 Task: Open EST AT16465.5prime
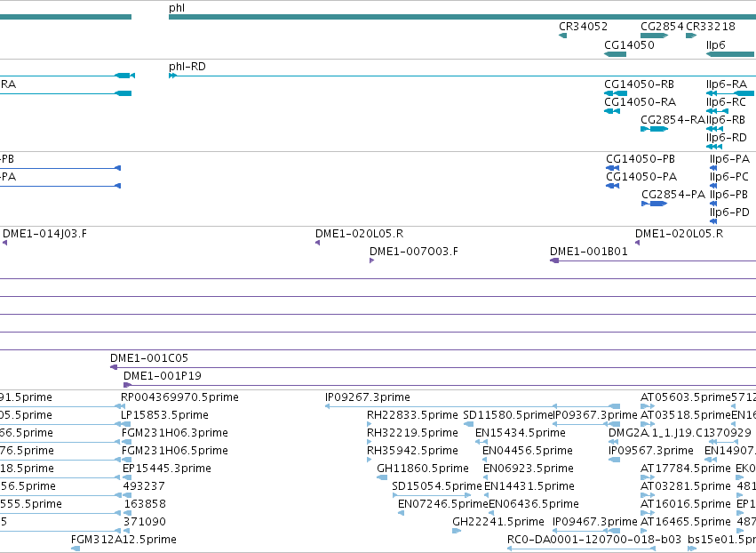click(x=686, y=522)
